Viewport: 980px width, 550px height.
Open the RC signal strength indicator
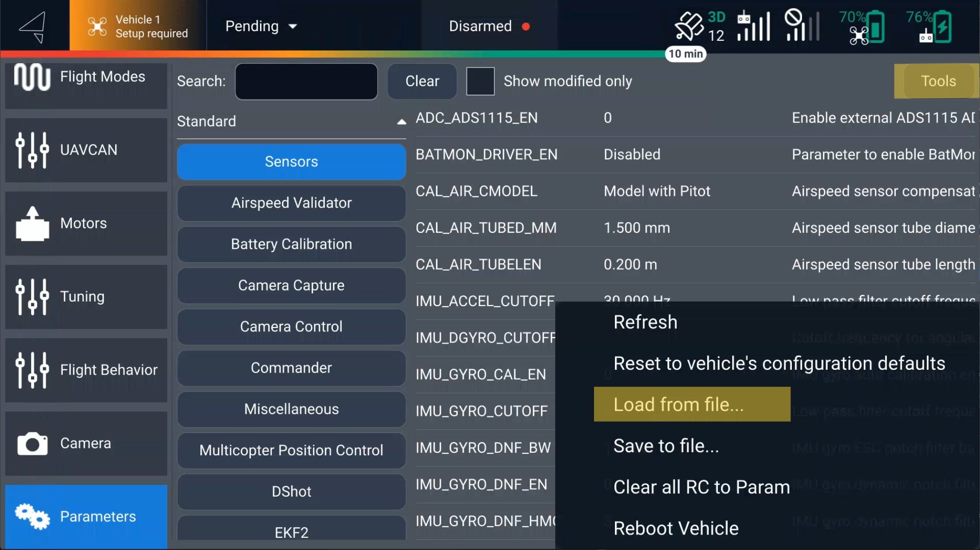coord(753,26)
